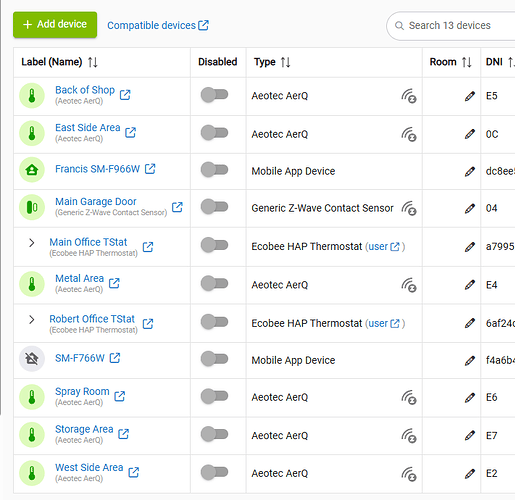Click the Add device button
Viewport: 515px width, 500px height.
click(55, 25)
